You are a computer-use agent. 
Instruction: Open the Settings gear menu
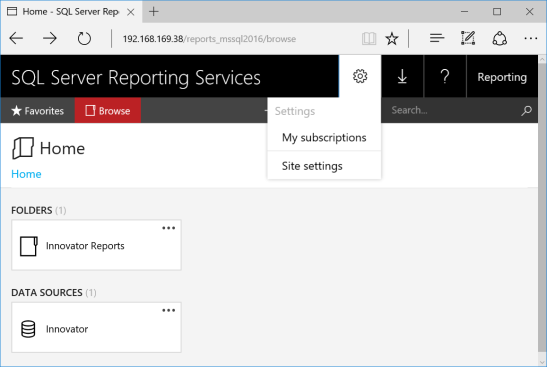pos(360,76)
